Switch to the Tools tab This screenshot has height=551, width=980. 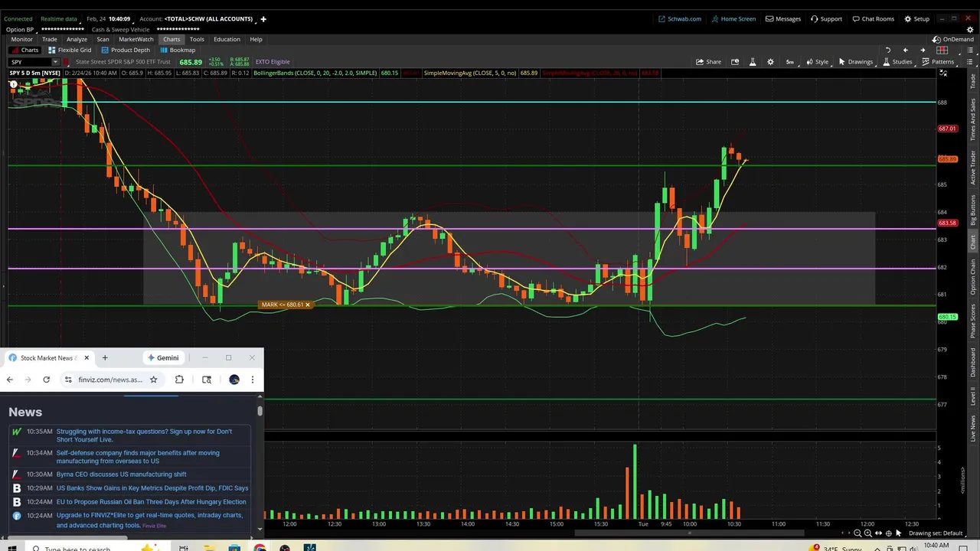pos(197,39)
